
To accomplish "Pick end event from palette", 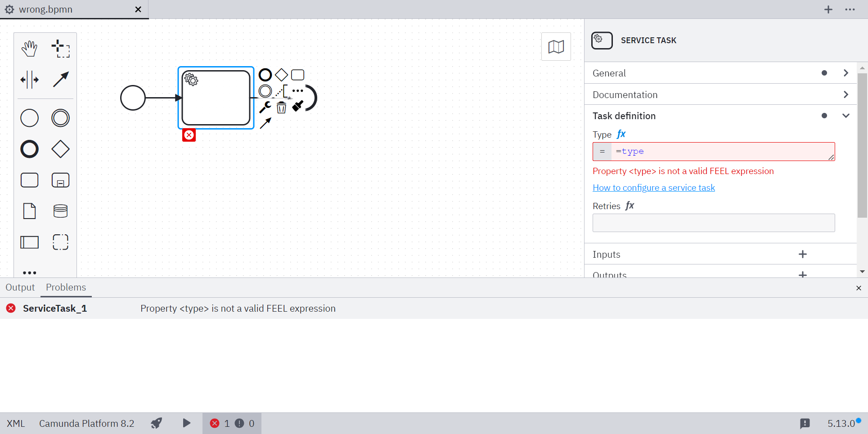I will click(x=30, y=149).
